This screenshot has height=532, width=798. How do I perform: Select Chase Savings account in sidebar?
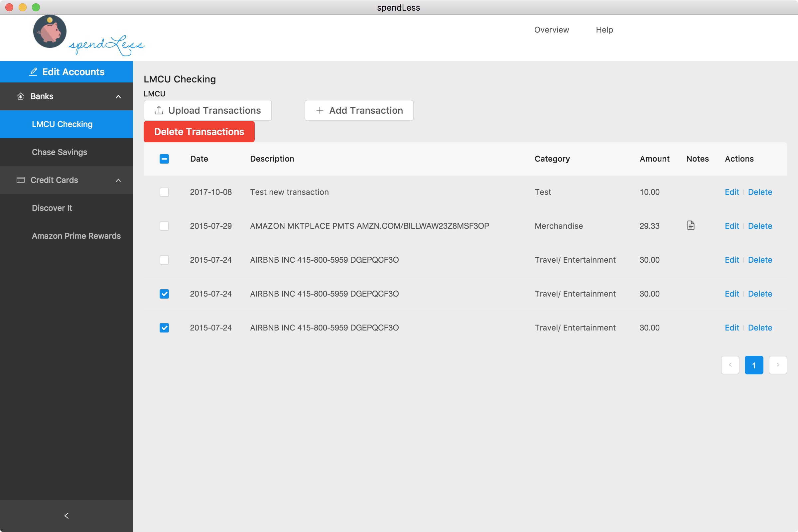click(x=60, y=152)
